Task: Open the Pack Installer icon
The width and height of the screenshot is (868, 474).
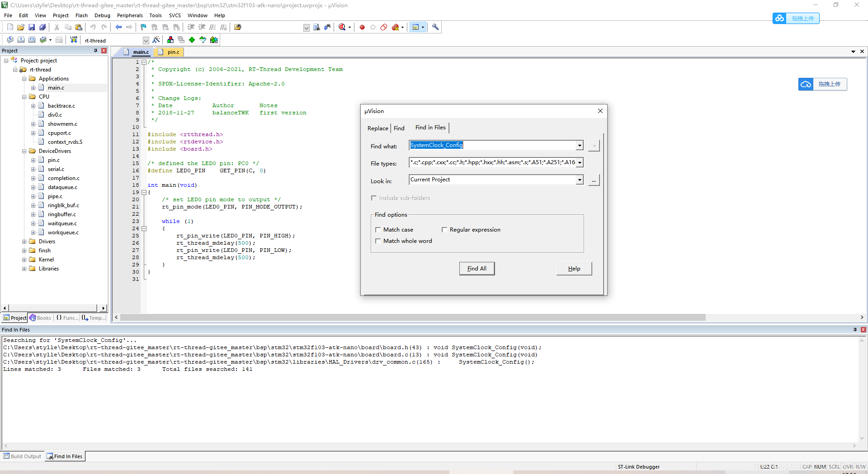Action: pos(214,40)
